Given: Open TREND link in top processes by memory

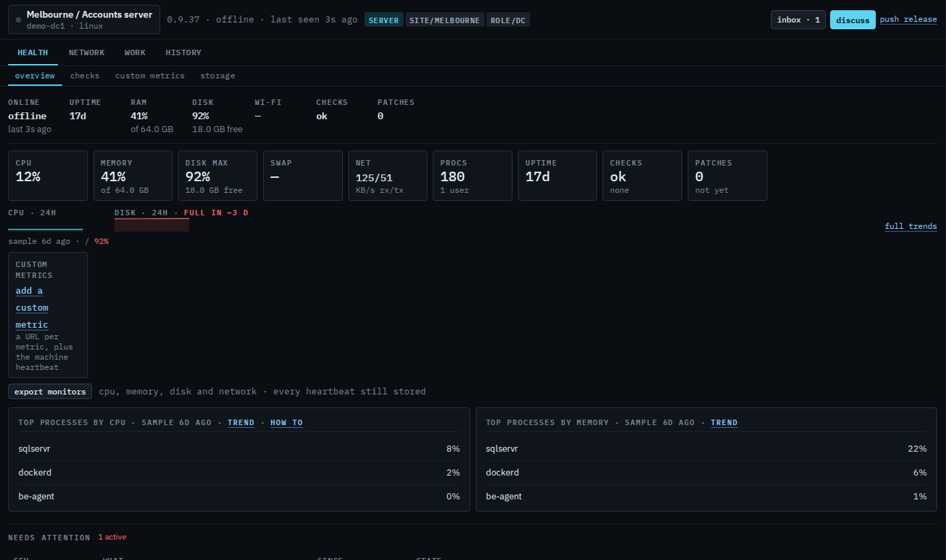Looking at the screenshot, I should pyautogui.click(x=724, y=422).
